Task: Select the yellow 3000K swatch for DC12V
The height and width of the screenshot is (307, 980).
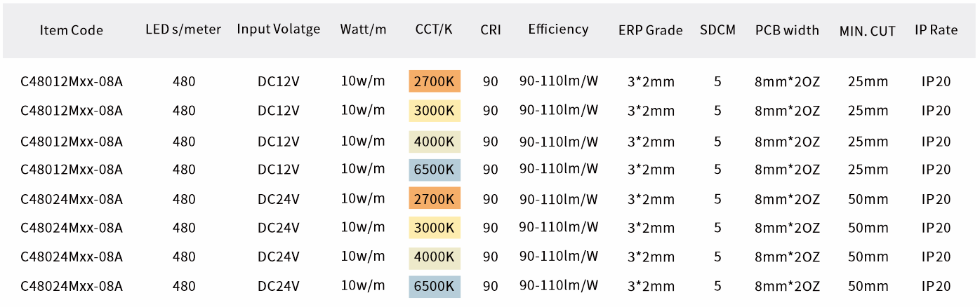Action: click(435, 111)
